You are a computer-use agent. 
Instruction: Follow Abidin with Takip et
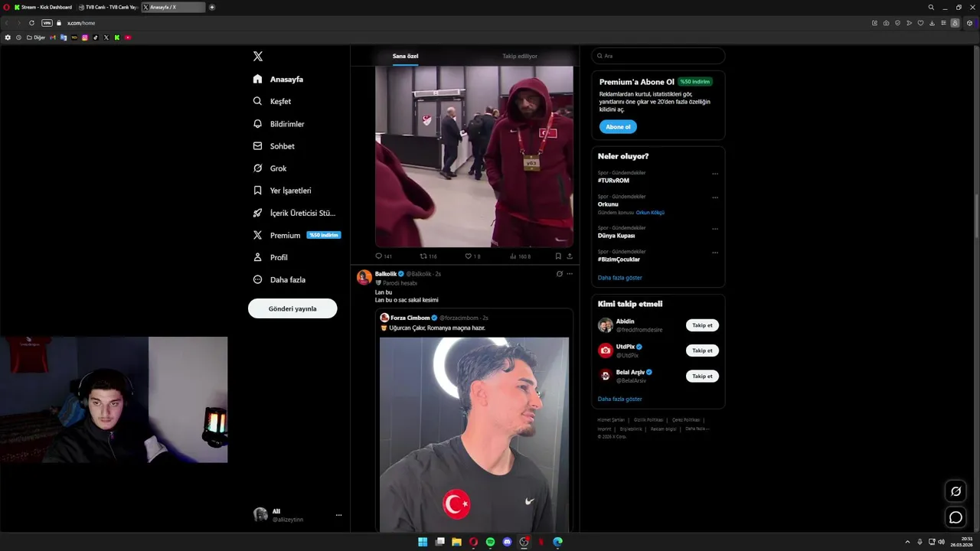click(702, 325)
